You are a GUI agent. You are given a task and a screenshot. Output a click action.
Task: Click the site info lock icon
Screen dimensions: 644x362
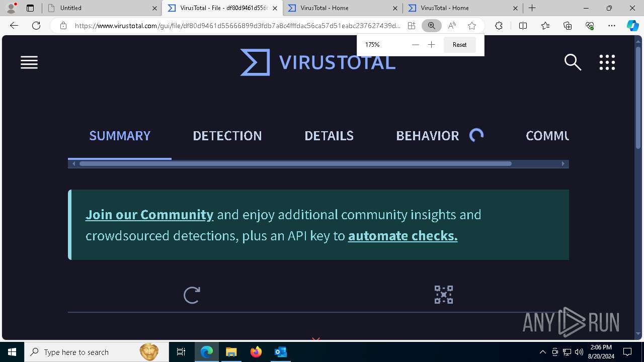(x=63, y=26)
